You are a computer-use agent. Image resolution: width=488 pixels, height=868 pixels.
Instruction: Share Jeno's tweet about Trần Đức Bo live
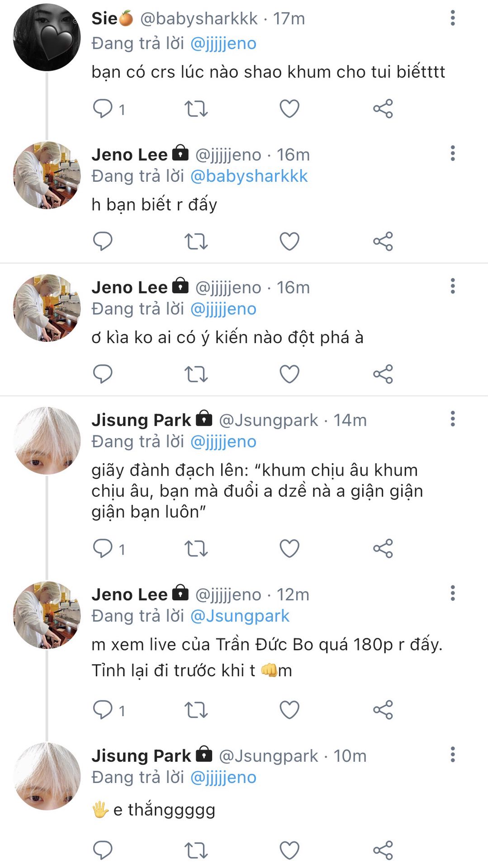383,710
